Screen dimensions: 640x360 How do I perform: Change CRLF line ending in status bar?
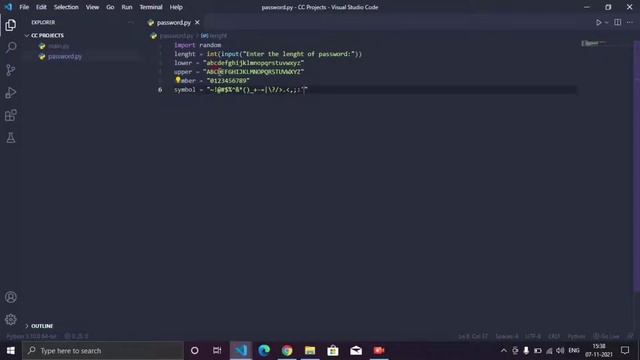point(554,336)
